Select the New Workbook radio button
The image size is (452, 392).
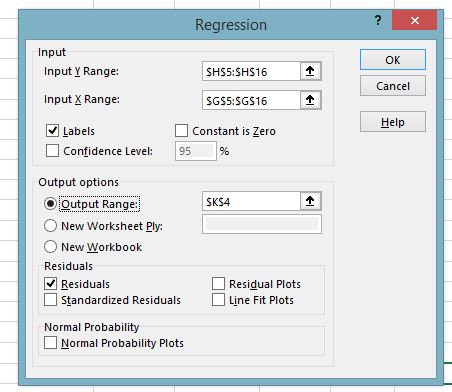(x=50, y=247)
